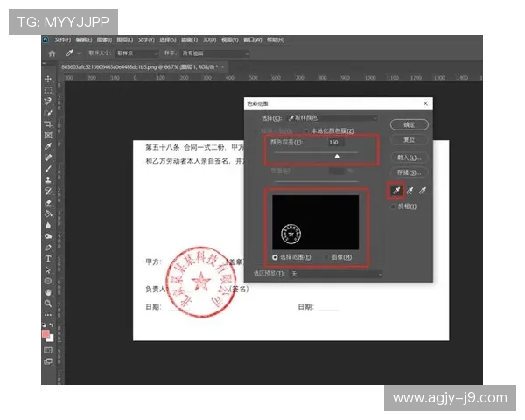Select the Clone Stamp tool
The width and height of the screenshot is (525, 420).
coord(48,180)
